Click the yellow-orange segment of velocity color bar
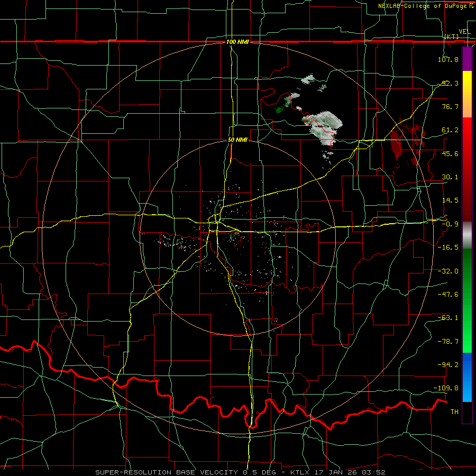 click(467, 94)
